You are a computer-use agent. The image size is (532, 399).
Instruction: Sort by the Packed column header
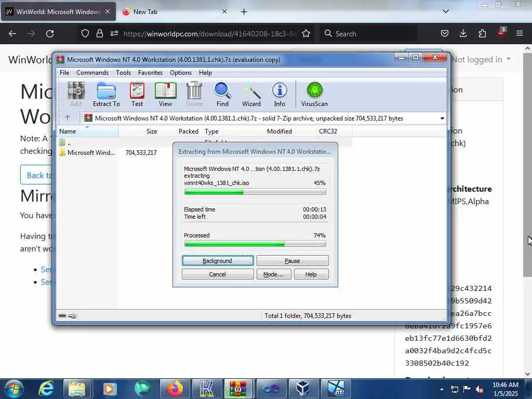[181, 131]
